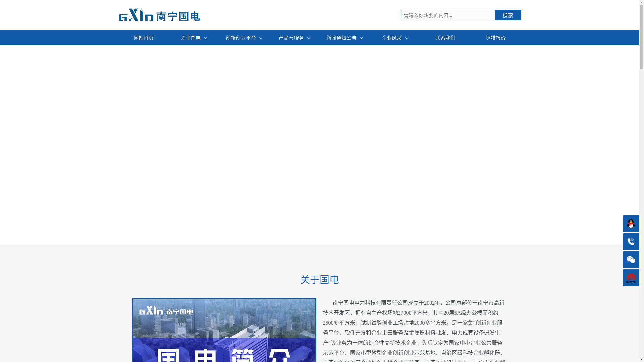Focus the search input field

[x=448, y=15]
